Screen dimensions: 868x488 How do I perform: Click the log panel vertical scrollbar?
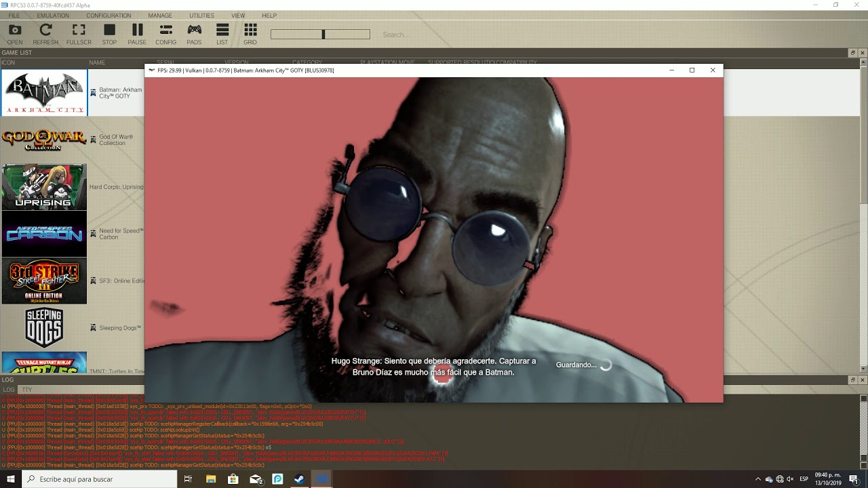pos(864,430)
